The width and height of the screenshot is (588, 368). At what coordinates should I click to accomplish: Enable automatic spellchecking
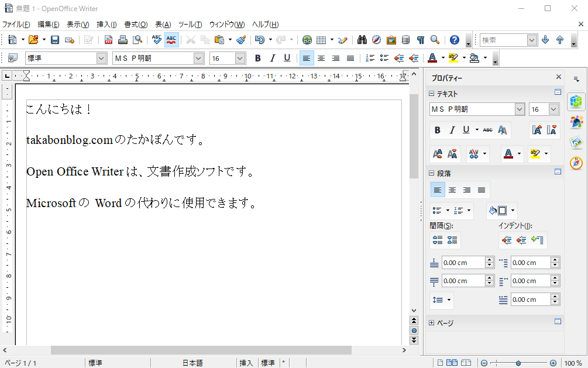pos(171,40)
